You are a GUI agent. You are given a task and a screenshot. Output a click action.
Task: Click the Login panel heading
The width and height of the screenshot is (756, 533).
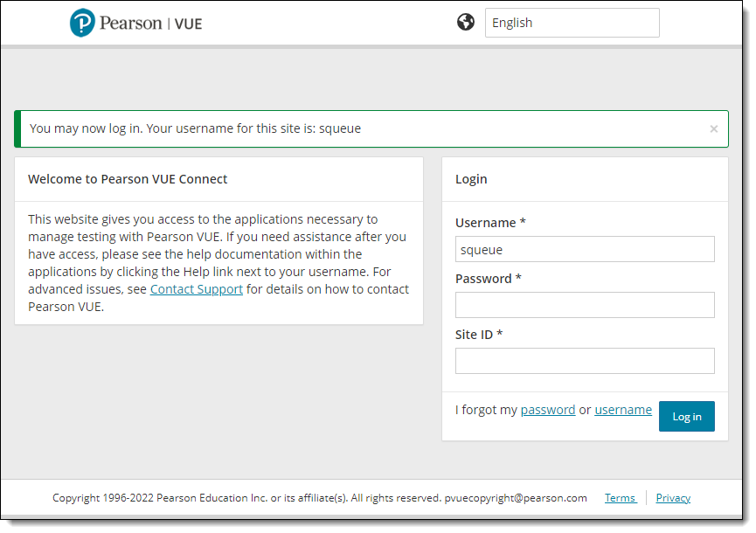tap(471, 179)
